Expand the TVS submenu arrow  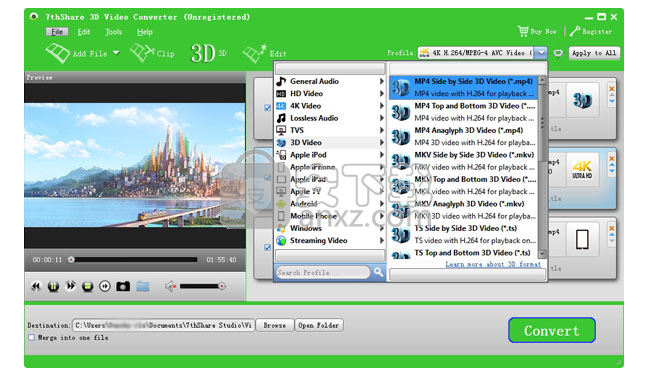(382, 131)
